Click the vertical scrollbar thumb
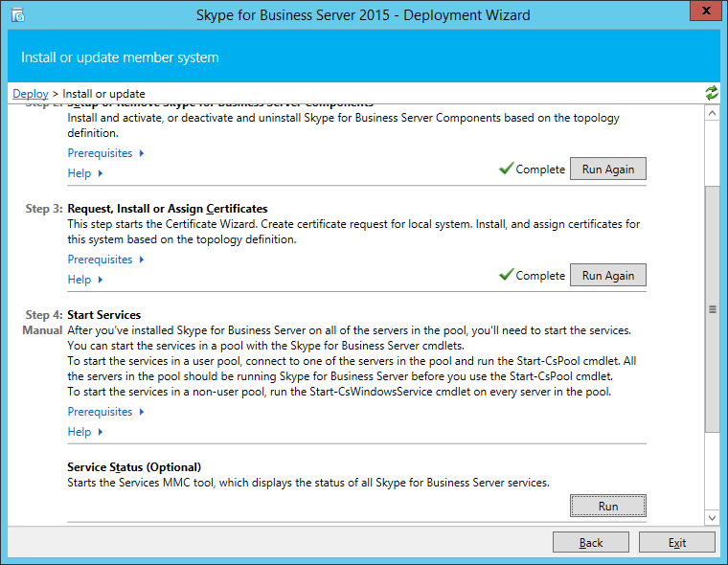This screenshot has height=565, width=728. click(x=713, y=309)
